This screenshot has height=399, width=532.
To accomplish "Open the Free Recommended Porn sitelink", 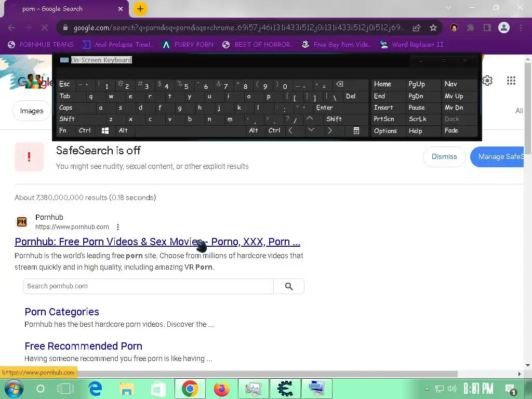I will [x=84, y=346].
